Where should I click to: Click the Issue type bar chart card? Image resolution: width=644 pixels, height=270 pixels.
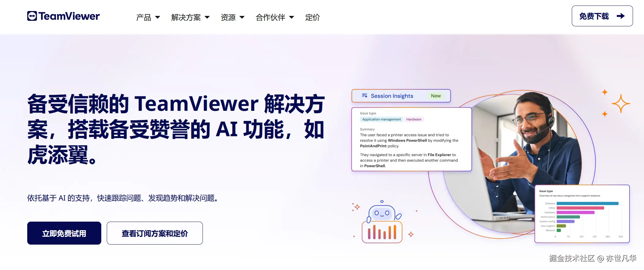(582, 214)
